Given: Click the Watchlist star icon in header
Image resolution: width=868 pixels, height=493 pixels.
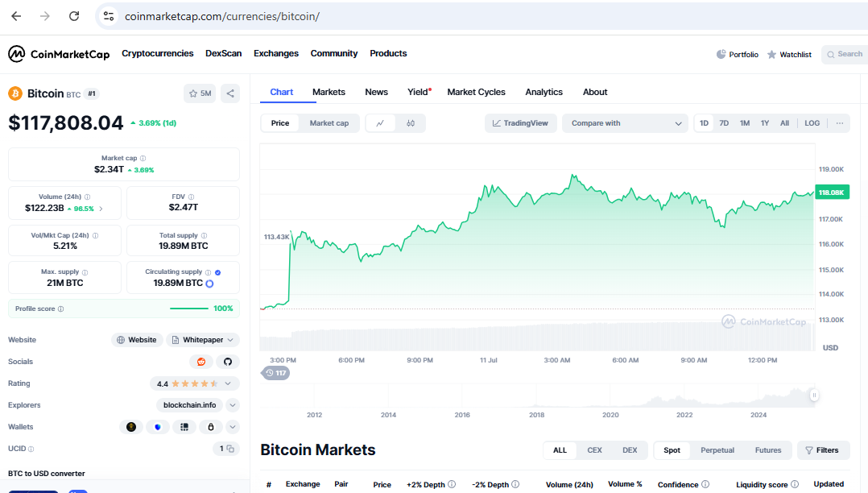Looking at the screenshot, I should [771, 54].
